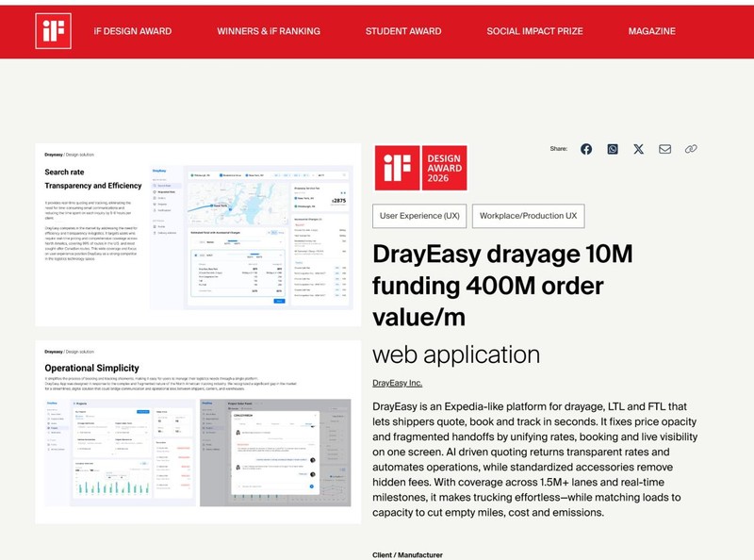Share the page on Facebook
The image size is (754, 560).
point(586,149)
